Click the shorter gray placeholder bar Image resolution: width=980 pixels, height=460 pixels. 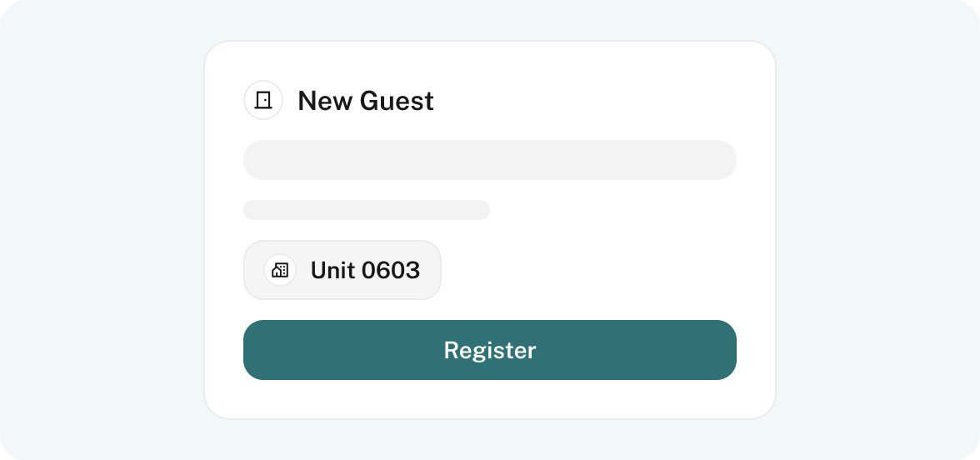367,210
